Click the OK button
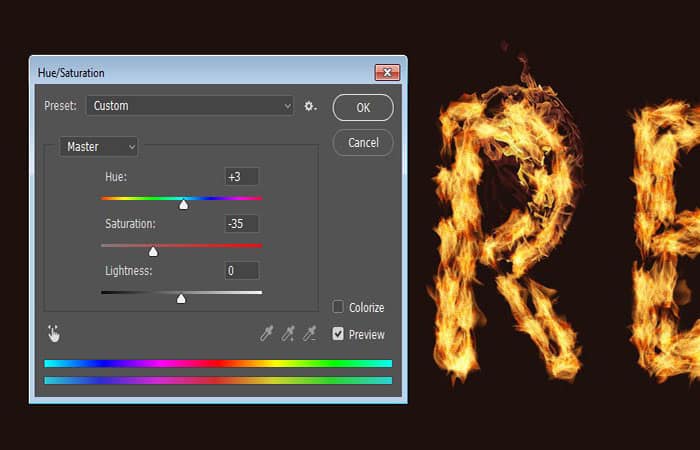Screen dimensions: 700x450 (x=363, y=108)
